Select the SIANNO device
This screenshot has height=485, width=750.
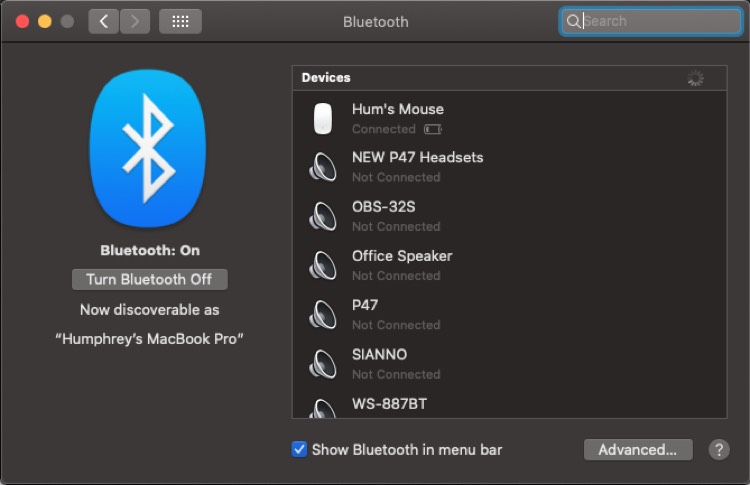pyautogui.click(x=509, y=364)
